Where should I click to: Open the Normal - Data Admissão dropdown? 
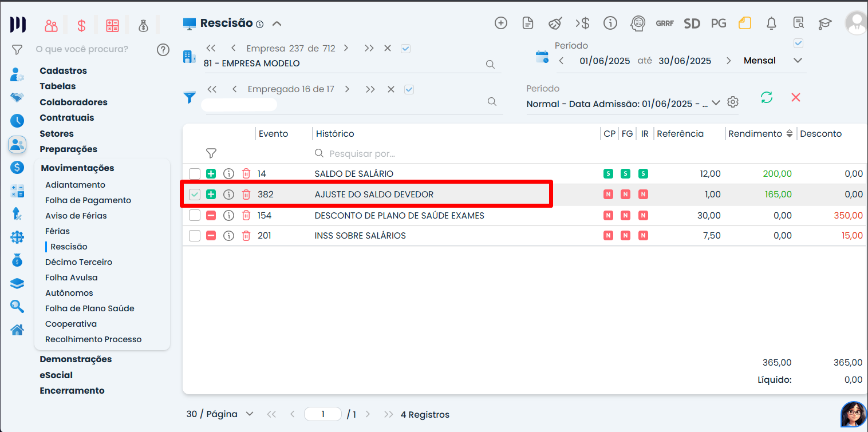point(716,103)
